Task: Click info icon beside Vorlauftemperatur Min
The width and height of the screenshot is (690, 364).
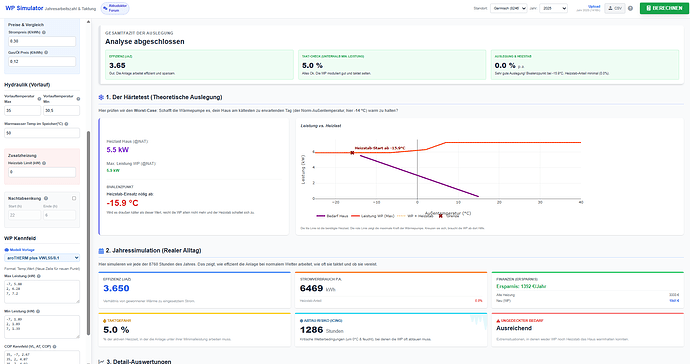Action: [x=78, y=99]
